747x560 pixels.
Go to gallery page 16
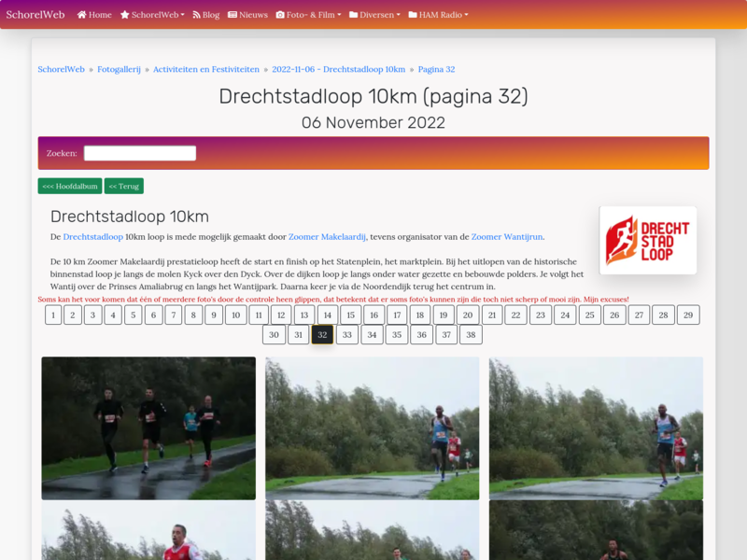click(x=374, y=315)
